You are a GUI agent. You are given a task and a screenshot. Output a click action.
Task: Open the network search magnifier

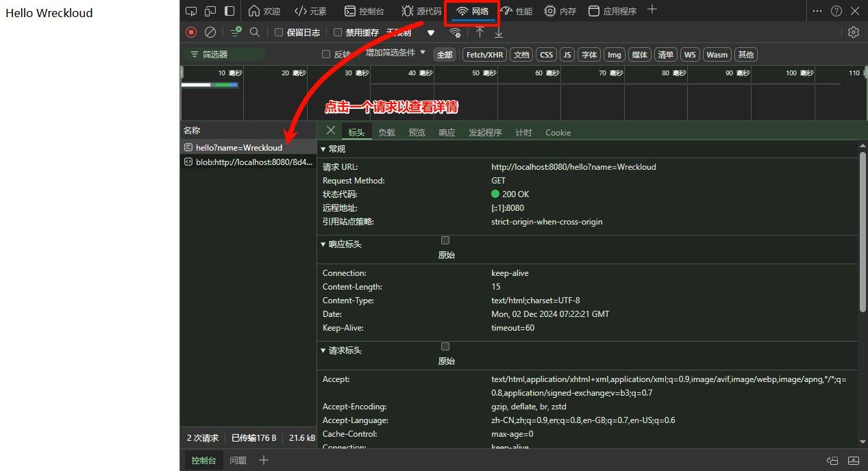[x=255, y=32]
